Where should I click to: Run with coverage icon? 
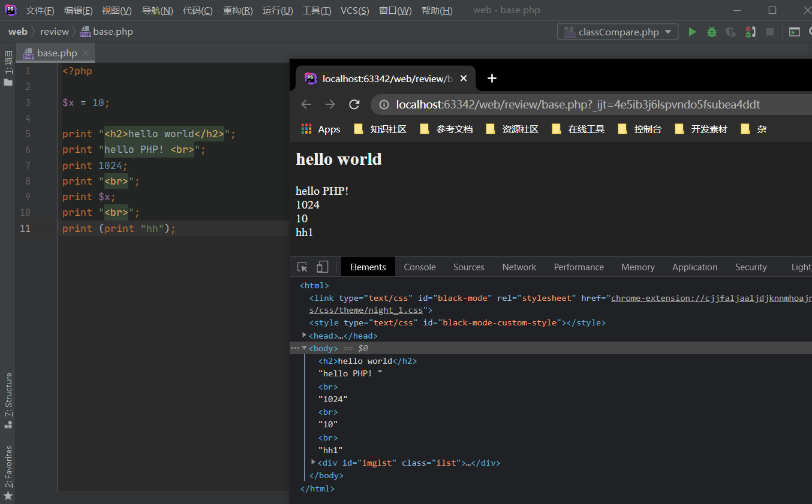click(x=730, y=32)
